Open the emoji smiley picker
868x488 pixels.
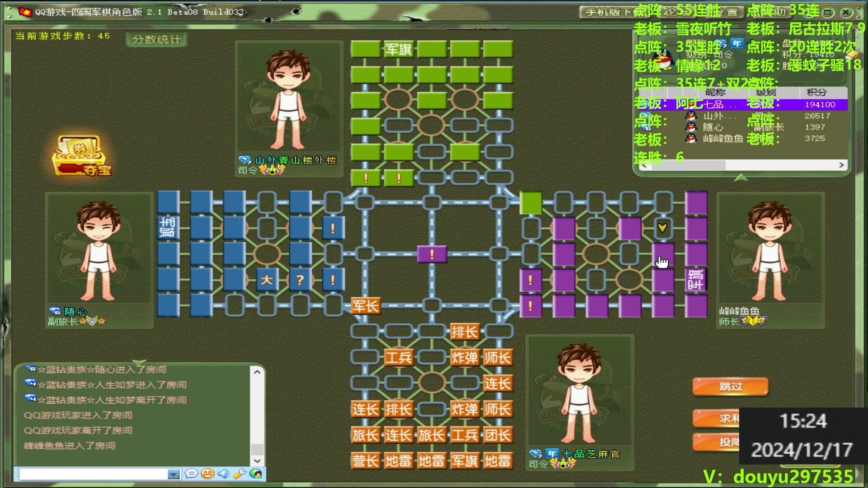pyautogui.click(x=208, y=474)
